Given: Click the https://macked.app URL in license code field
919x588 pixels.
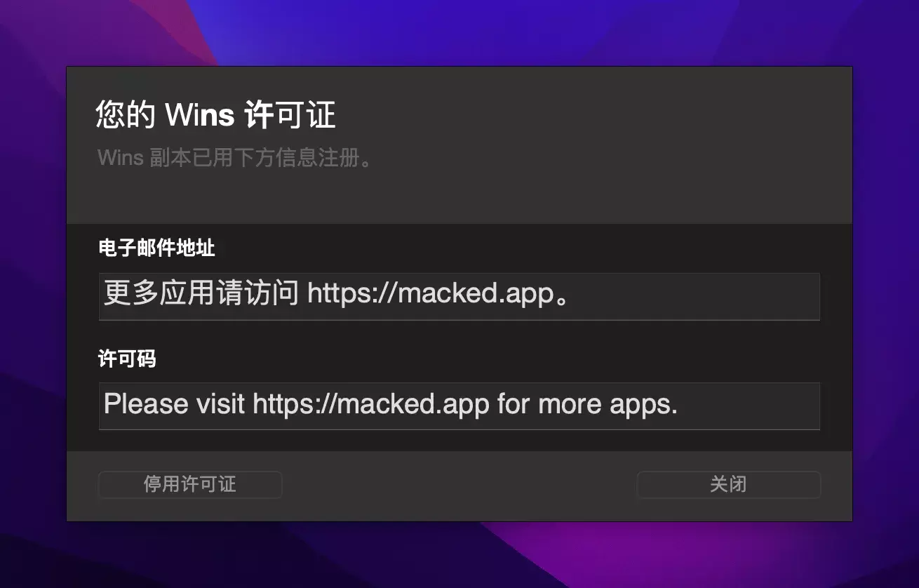Looking at the screenshot, I should (x=371, y=404).
